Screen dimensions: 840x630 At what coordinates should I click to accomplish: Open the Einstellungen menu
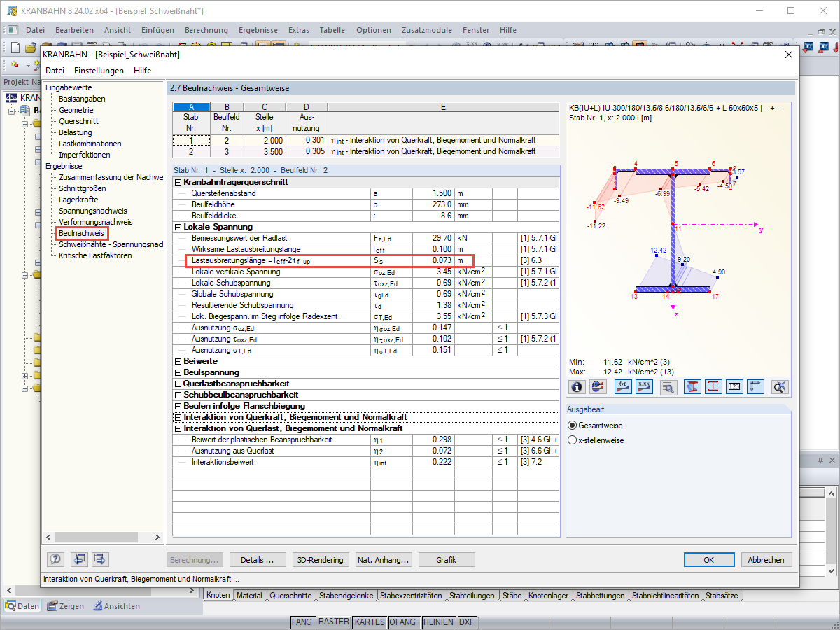click(99, 71)
